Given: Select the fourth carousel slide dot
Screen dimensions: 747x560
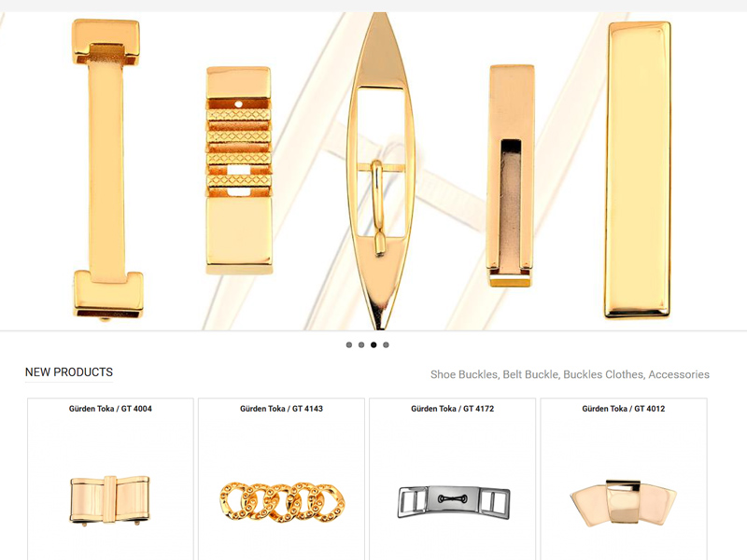Looking at the screenshot, I should point(386,344).
